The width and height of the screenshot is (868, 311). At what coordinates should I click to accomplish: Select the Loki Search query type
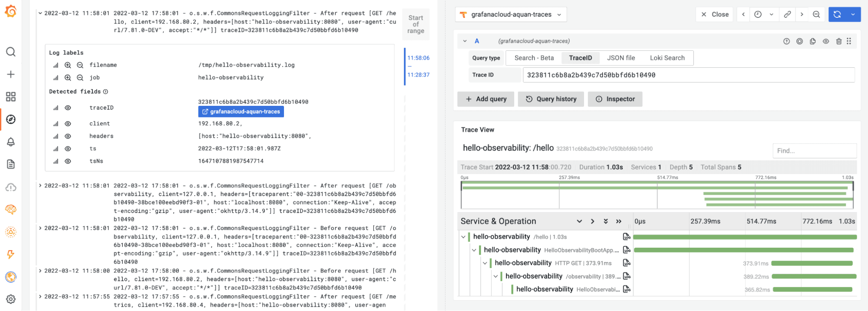[x=667, y=58]
